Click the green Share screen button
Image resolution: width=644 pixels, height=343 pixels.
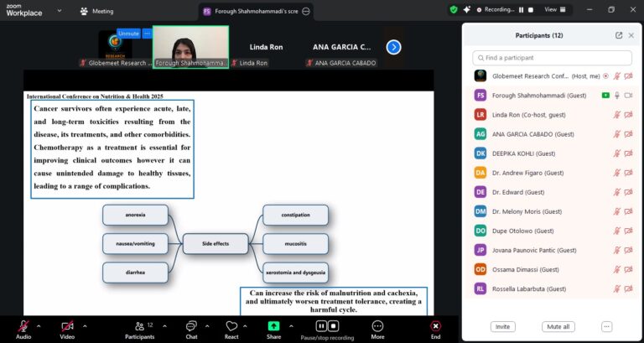(273, 325)
